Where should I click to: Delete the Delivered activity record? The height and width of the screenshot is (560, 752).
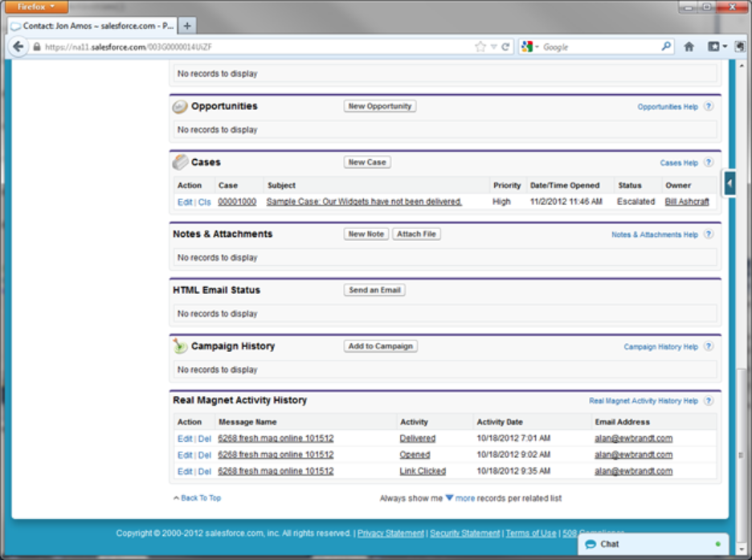[205, 439]
